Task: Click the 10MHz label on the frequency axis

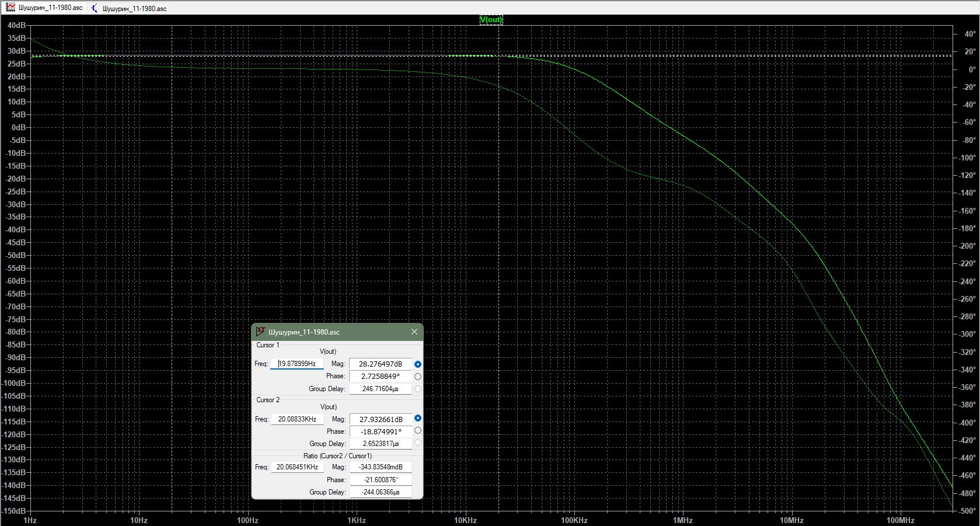Action: tap(792, 520)
